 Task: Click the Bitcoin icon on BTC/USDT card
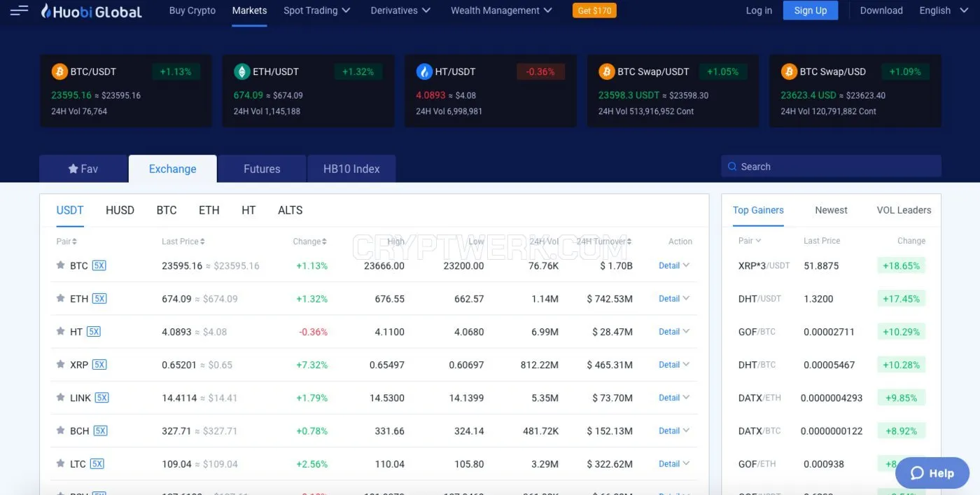59,71
